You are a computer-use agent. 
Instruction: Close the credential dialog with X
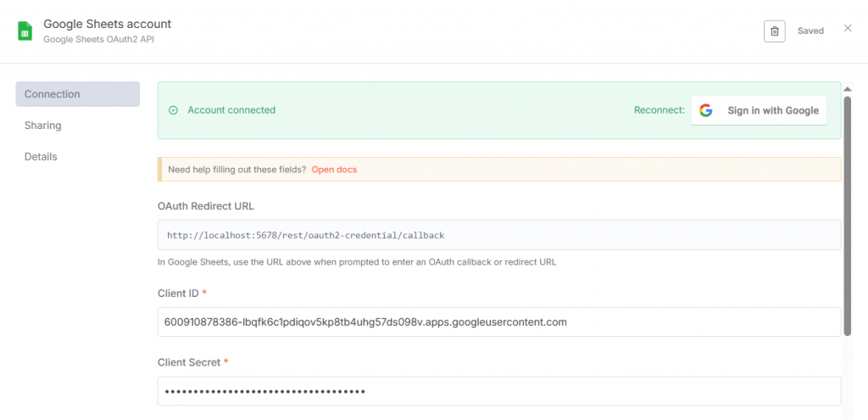point(848,28)
